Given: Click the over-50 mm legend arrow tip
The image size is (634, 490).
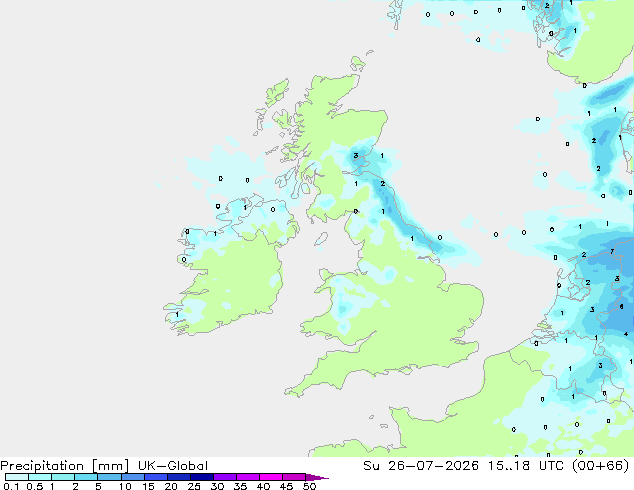Looking at the screenshot, I should [317, 477].
